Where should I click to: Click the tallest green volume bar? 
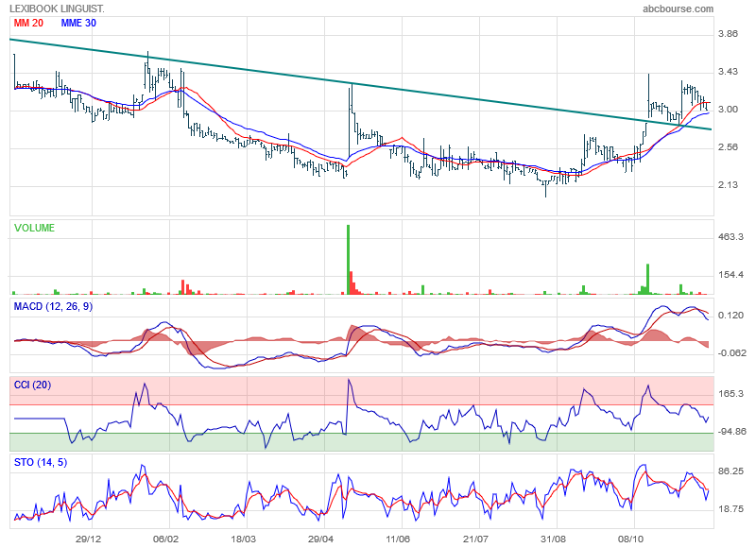(x=348, y=259)
